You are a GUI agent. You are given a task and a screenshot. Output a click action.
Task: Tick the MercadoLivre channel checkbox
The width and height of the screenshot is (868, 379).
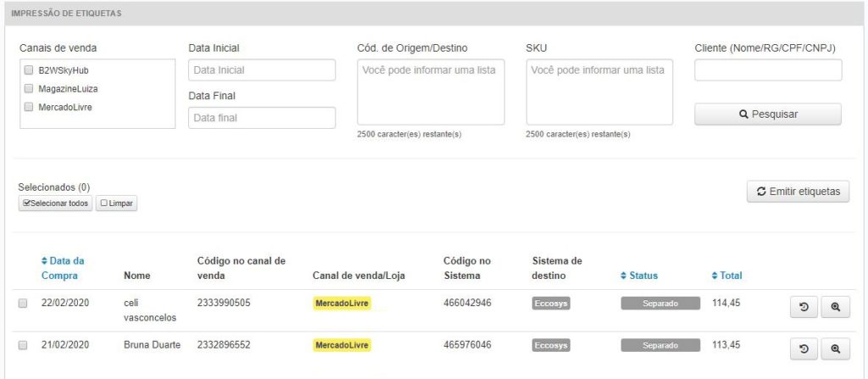[29, 108]
